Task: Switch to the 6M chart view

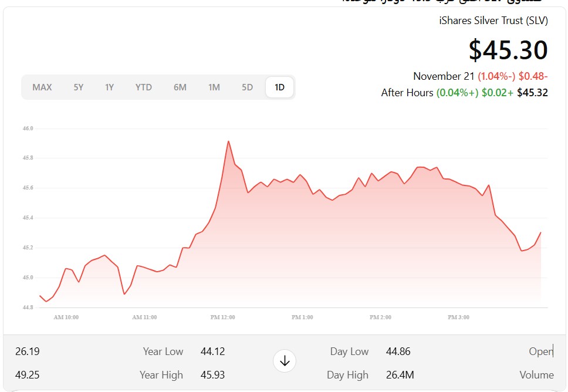Action: (x=180, y=87)
